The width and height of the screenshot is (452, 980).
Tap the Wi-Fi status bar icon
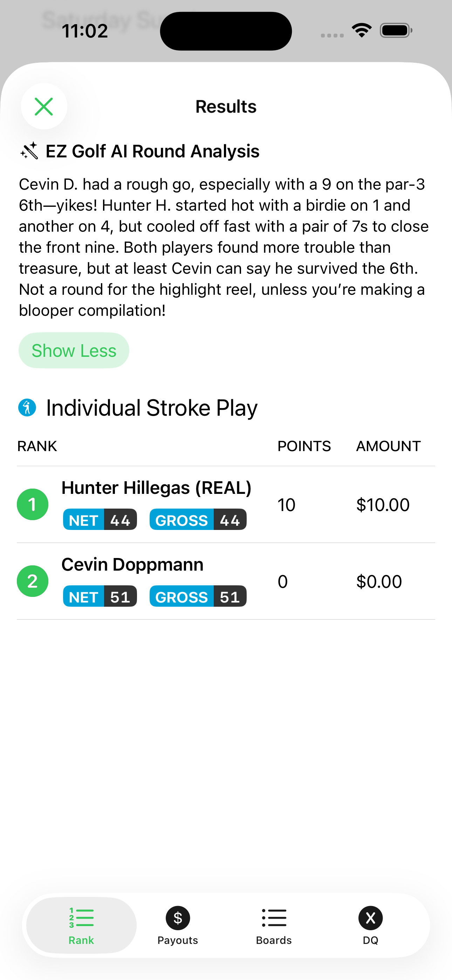tap(362, 30)
